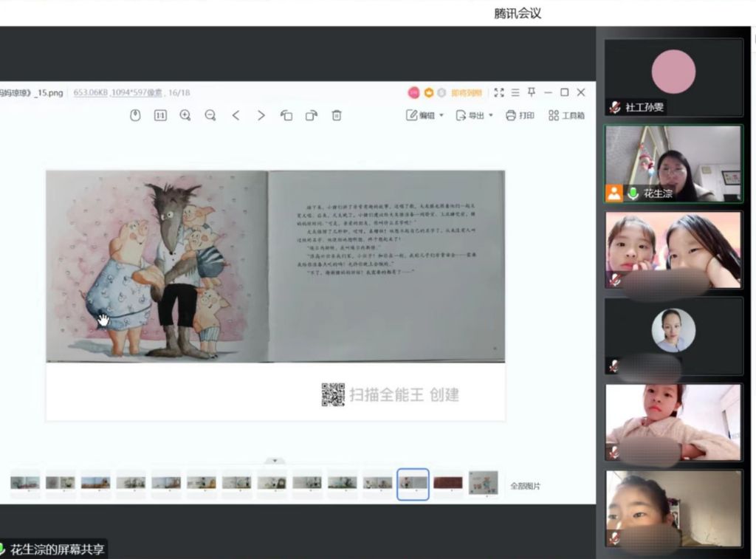The image size is (756, 559).
Task: Select 花生淙's video tile
Action: (x=673, y=164)
